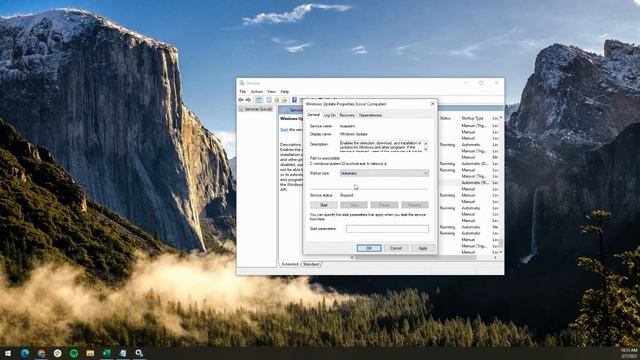Image resolution: width=640 pixels, height=360 pixels.
Task: Select Services (Local) in console tree
Action: pyautogui.click(x=256, y=109)
